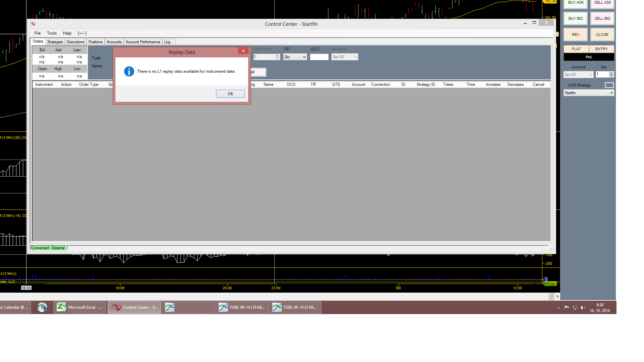Click the OCO input field
This screenshot has height=362, width=644.
click(319, 57)
